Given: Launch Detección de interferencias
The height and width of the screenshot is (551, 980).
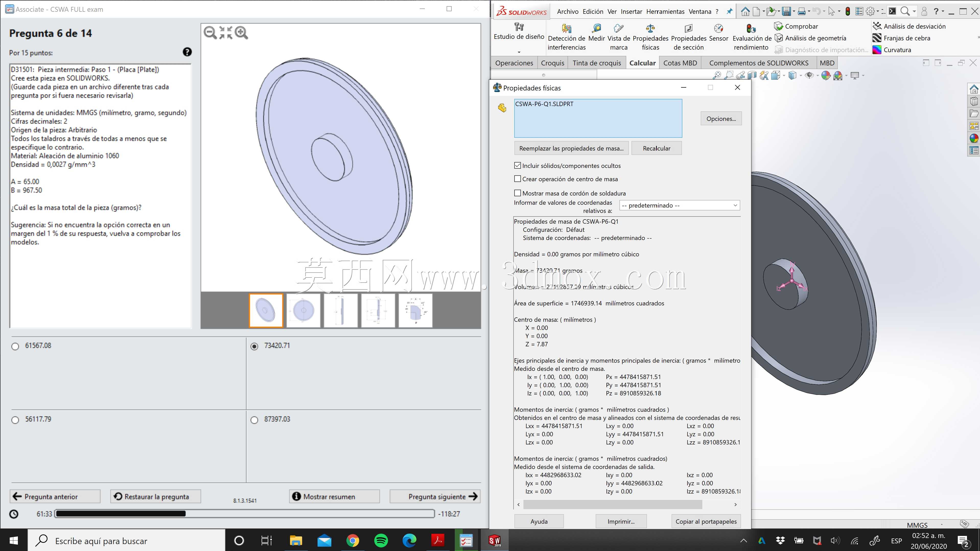Looking at the screenshot, I should tap(566, 37).
